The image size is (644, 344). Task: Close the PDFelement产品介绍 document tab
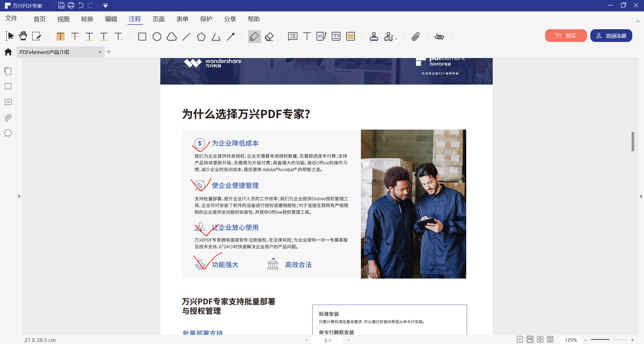[x=100, y=52]
